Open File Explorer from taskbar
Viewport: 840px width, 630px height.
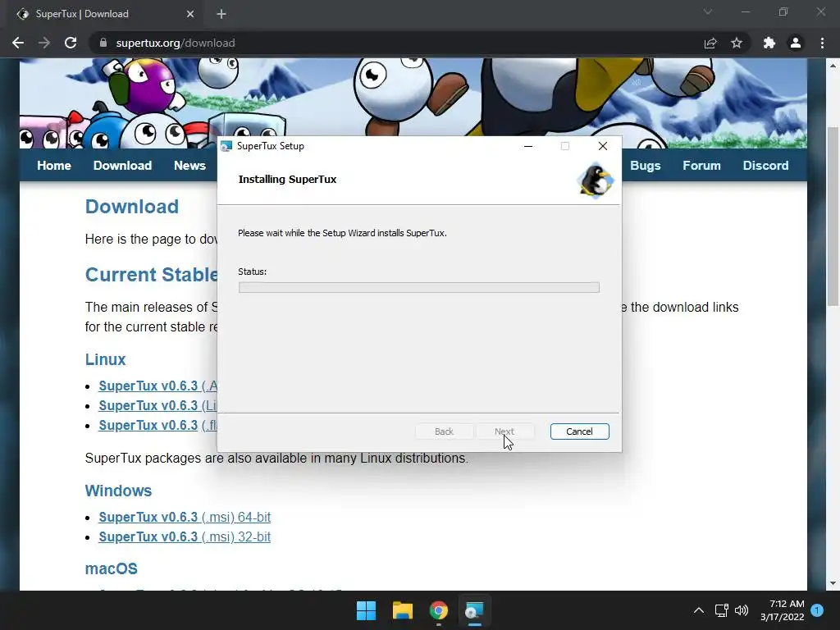pyautogui.click(x=402, y=610)
